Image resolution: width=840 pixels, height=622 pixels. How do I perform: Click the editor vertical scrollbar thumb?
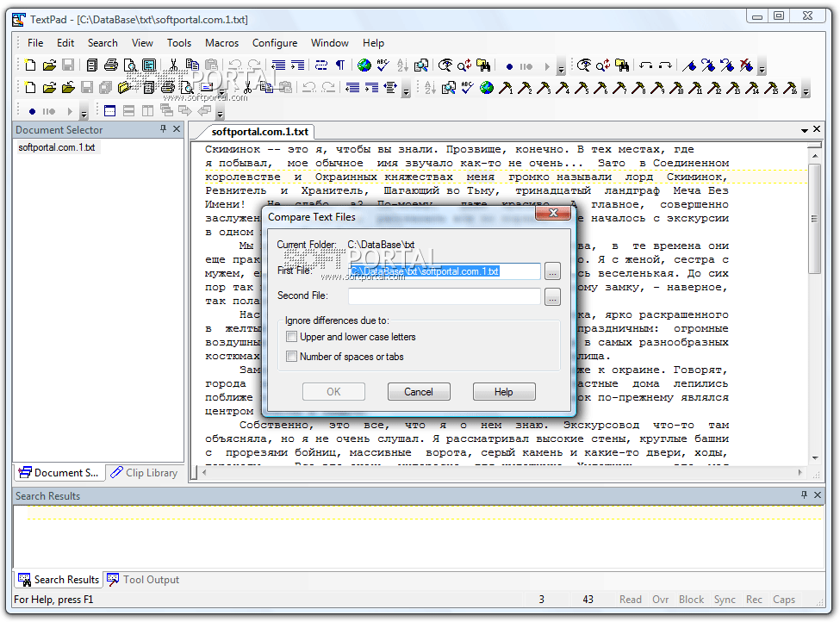pyautogui.click(x=814, y=219)
